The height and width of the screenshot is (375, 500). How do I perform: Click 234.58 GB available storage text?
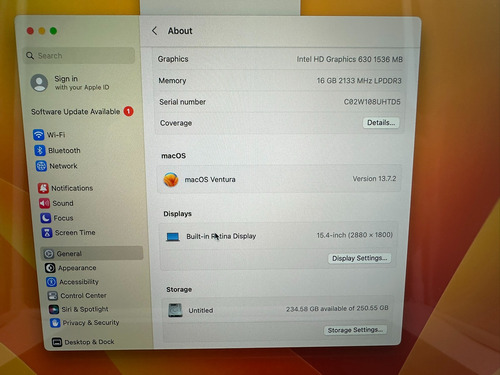tap(337, 309)
